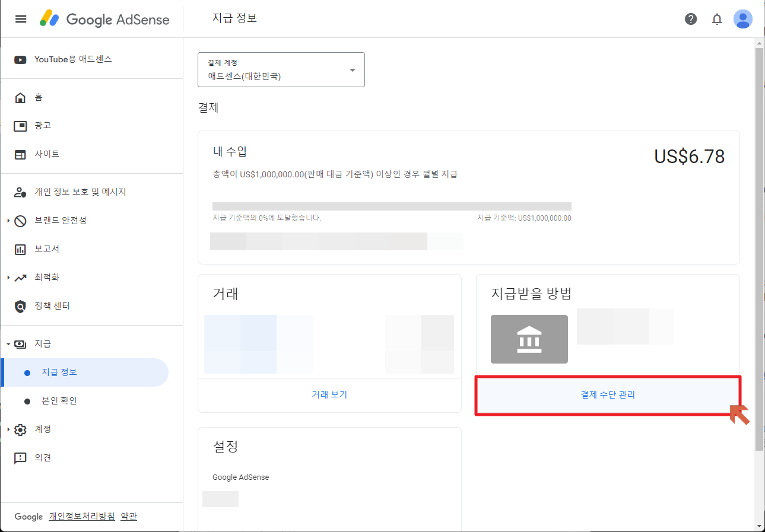Click Google footer logo text
The image size is (765, 532).
pyautogui.click(x=29, y=517)
